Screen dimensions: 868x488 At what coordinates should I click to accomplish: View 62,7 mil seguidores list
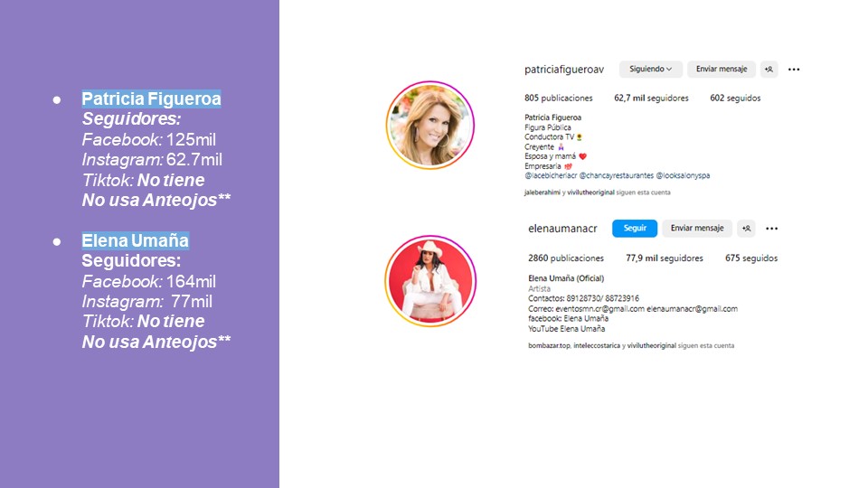pos(651,98)
